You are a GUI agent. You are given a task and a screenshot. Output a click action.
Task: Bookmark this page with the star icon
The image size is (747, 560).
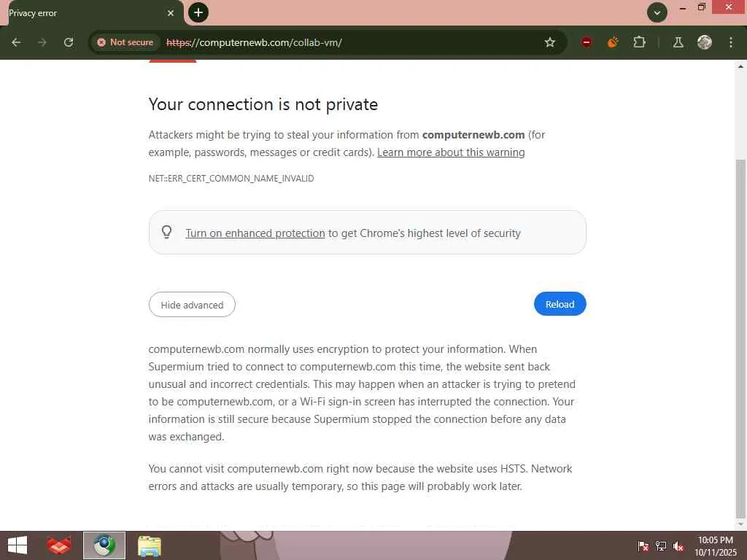pyautogui.click(x=550, y=42)
